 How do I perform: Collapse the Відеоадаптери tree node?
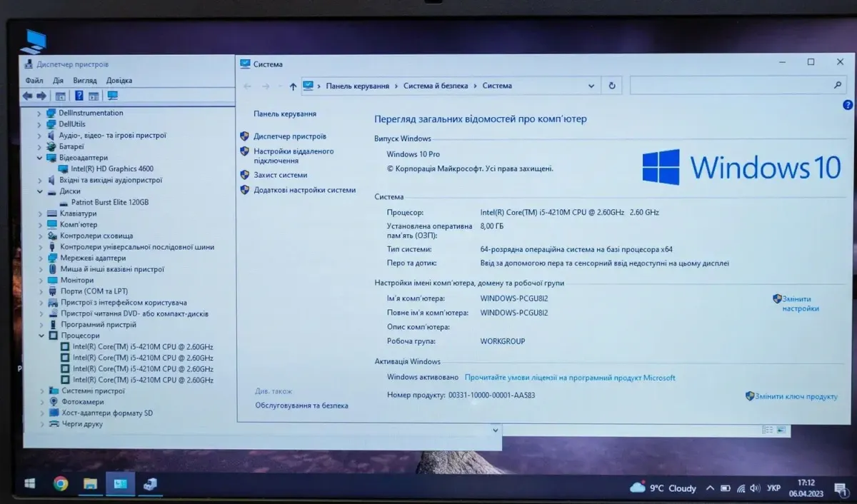tap(40, 158)
